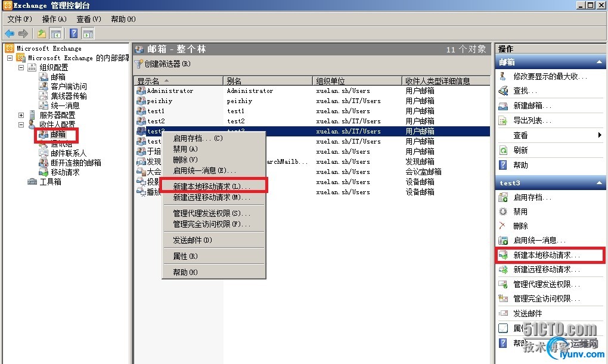Choose 删除(V) from context menu
Image resolution: width=608 pixels, height=364 pixels.
[x=214, y=160]
